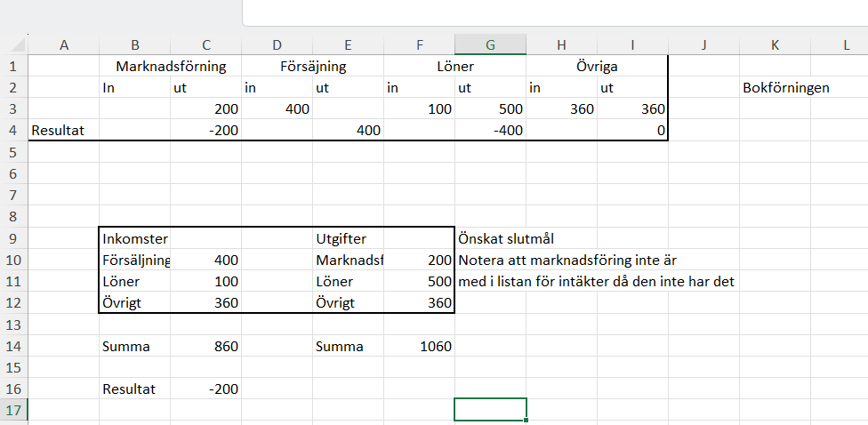This screenshot has height=425, width=868.
Task: Select column B header
Action: coord(135,45)
